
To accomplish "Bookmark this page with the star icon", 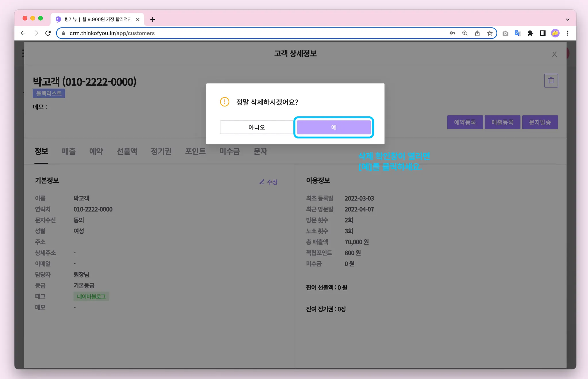I will (490, 33).
